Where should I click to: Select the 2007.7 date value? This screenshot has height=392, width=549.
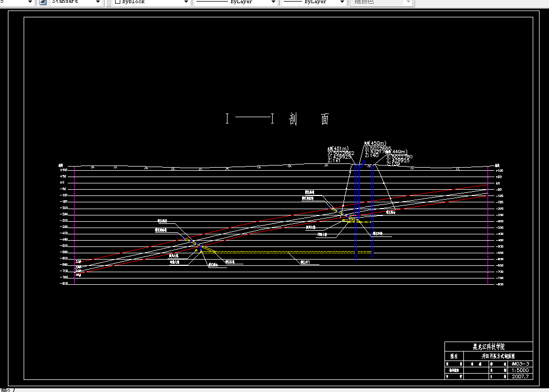[520, 377]
